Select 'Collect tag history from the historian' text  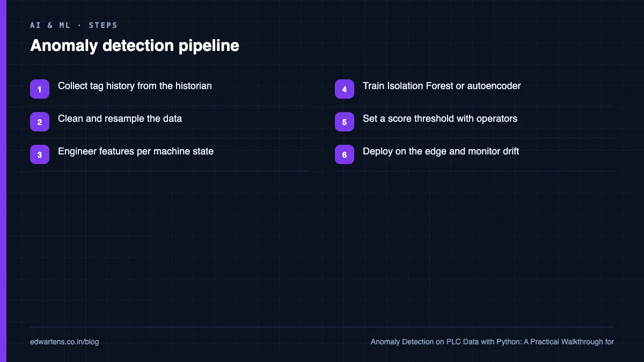(x=135, y=86)
